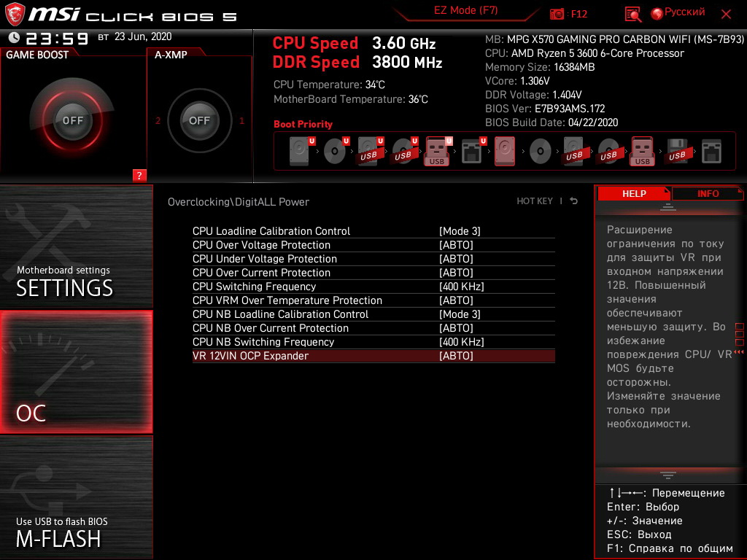Open CPU Loadline Calibration Control [Mode 3] value

tap(460, 231)
